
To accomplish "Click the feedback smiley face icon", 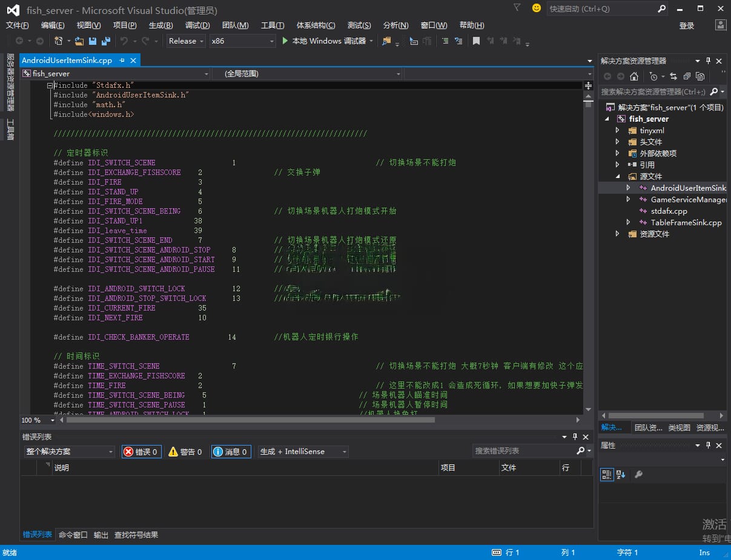I will coord(536,8).
